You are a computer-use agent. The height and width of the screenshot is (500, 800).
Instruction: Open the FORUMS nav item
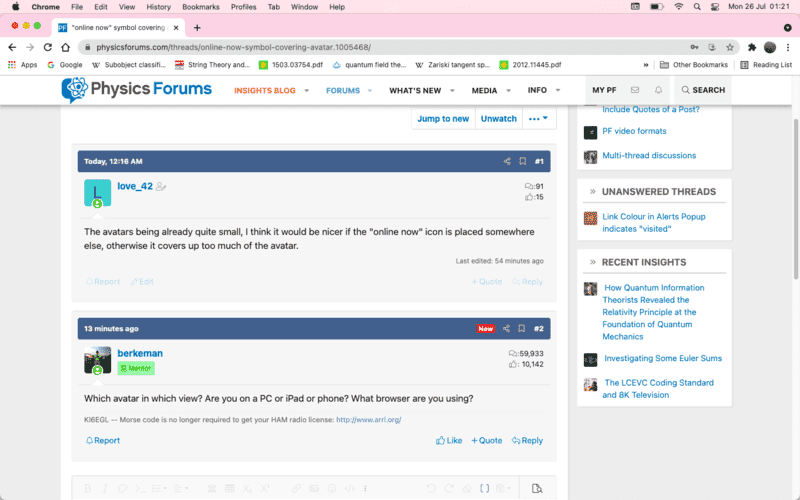pos(343,90)
